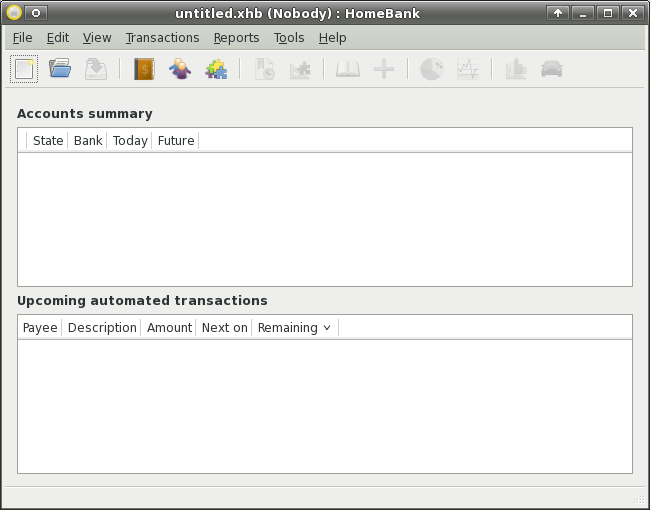
Task: Click the State column header
Action: (48, 141)
